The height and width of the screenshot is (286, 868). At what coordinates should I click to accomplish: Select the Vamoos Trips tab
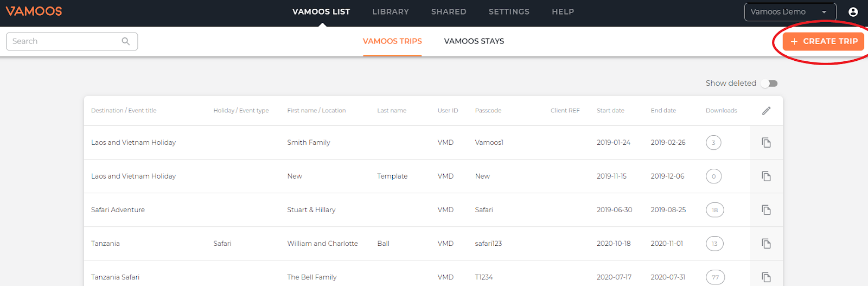[392, 41]
